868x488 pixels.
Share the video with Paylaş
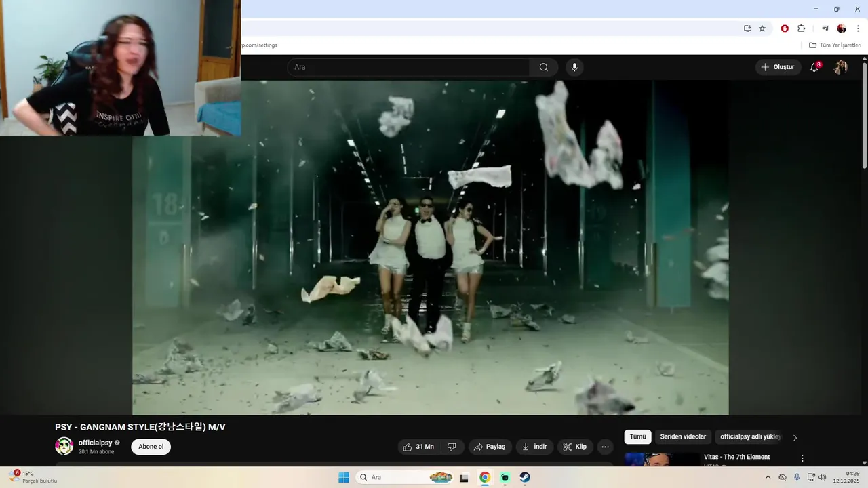(x=490, y=447)
